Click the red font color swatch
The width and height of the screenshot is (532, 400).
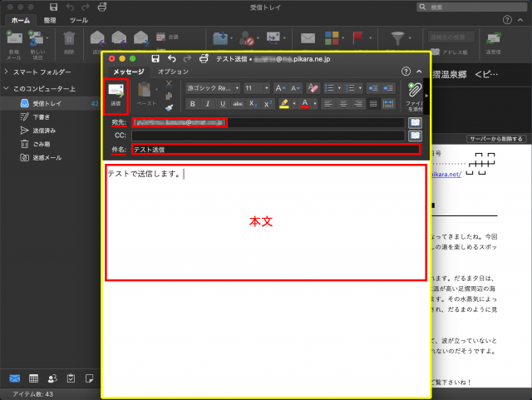click(305, 104)
